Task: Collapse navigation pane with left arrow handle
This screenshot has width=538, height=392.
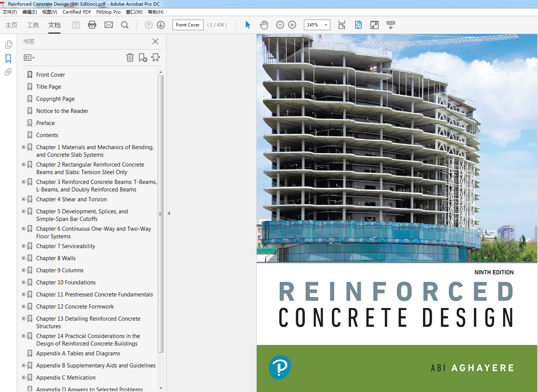Action: tap(169, 213)
